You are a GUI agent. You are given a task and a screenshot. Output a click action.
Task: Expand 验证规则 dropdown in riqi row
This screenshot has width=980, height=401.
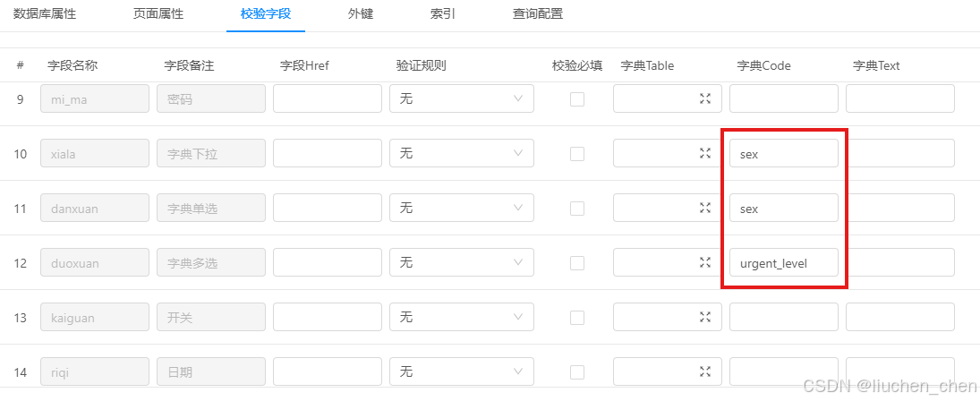(461, 371)
